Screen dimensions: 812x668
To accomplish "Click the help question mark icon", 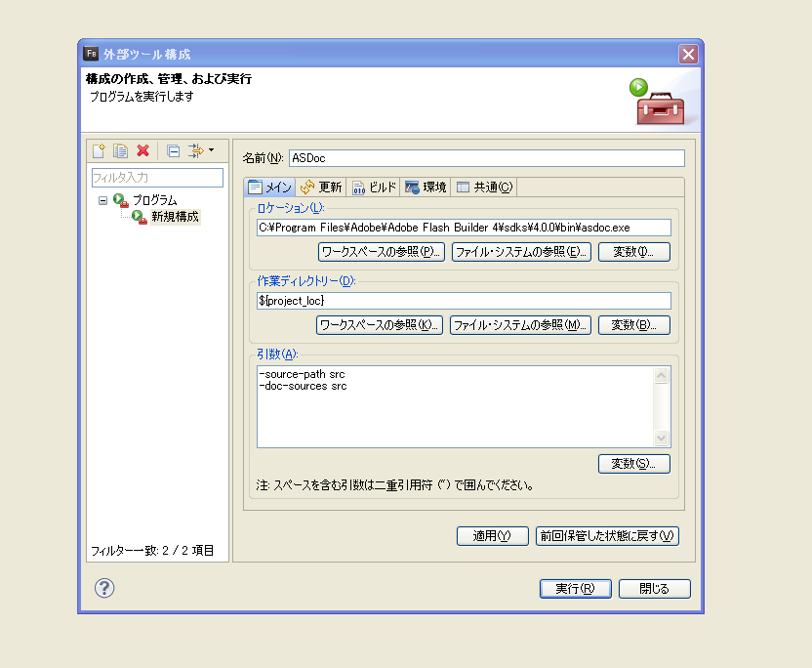I will 104,588.
